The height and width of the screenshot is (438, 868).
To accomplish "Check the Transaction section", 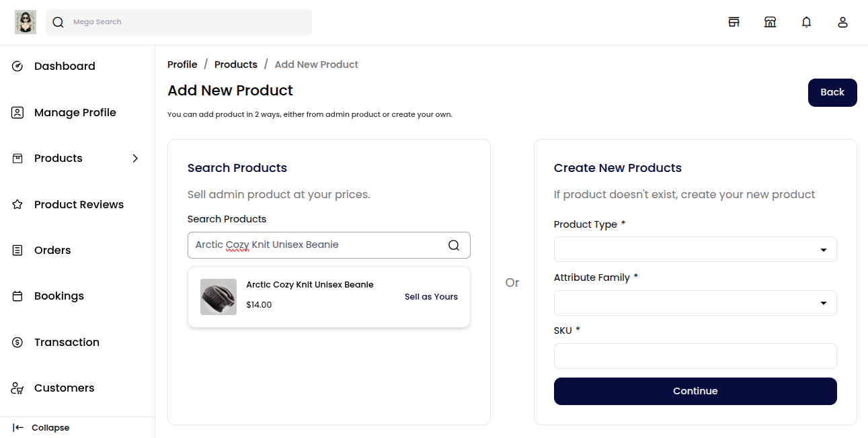I will pyautogui.click(x=67, y=342).
